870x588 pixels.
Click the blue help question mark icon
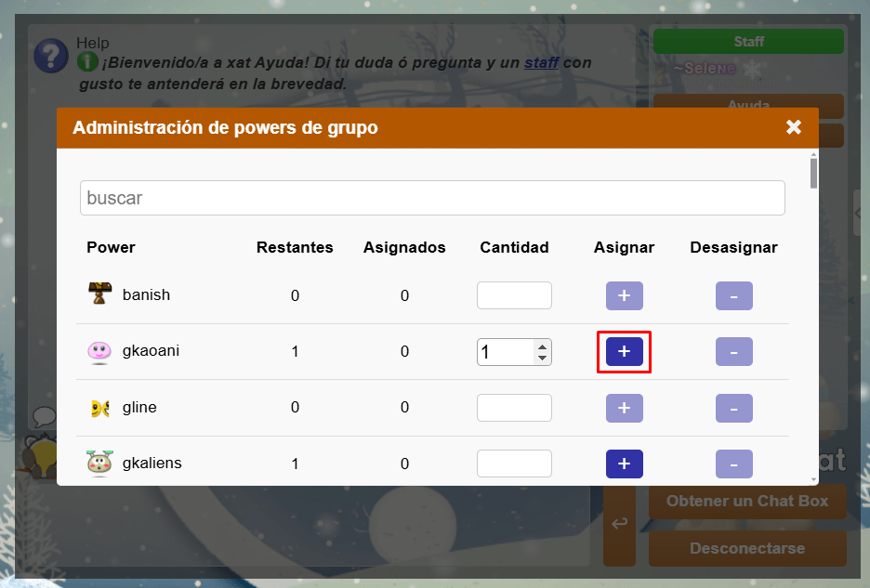pyautogui.click(x=50, y=56)
